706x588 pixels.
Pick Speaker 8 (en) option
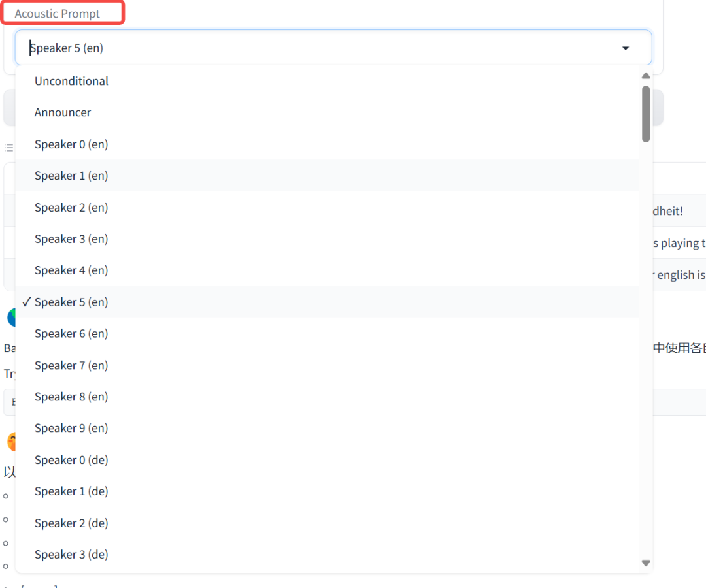pyautogui.click(x=71, y=397)
